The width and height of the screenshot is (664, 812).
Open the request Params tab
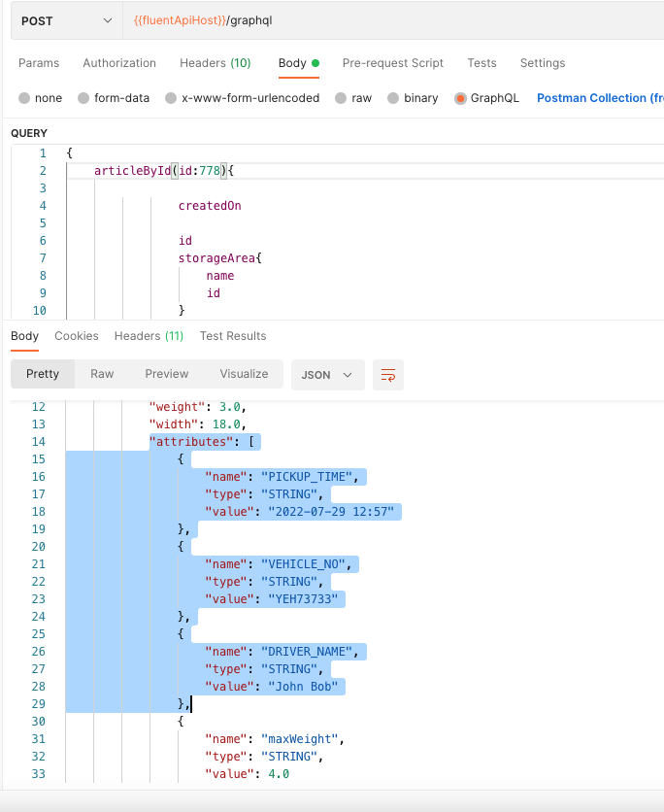pos(39,63)
